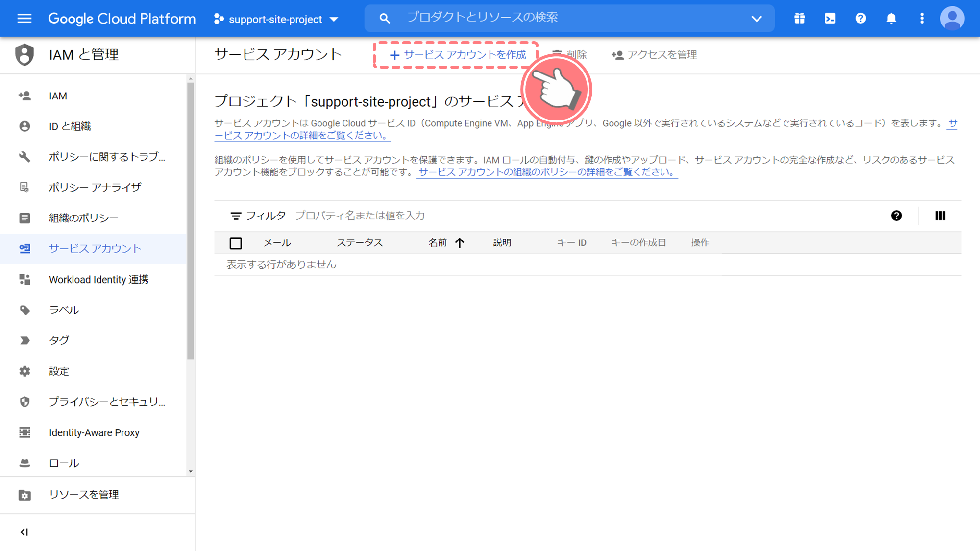
Task: Open the help question mark in header
Action: point(860,19)
